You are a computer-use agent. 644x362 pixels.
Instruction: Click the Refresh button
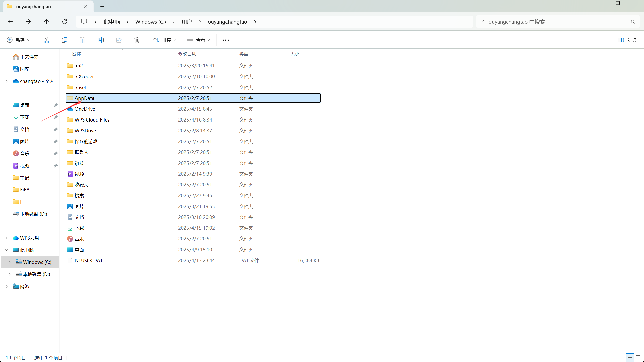65,22
